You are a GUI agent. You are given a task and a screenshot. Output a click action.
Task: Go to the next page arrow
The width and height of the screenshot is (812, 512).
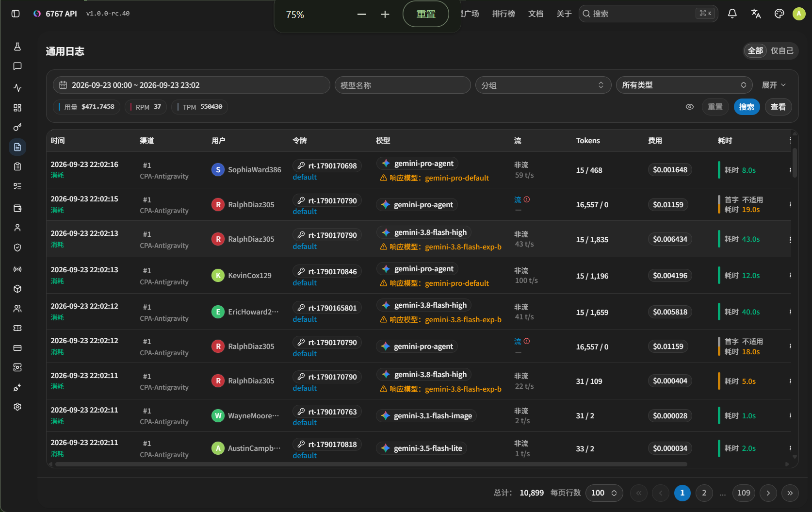pos(768,493)
